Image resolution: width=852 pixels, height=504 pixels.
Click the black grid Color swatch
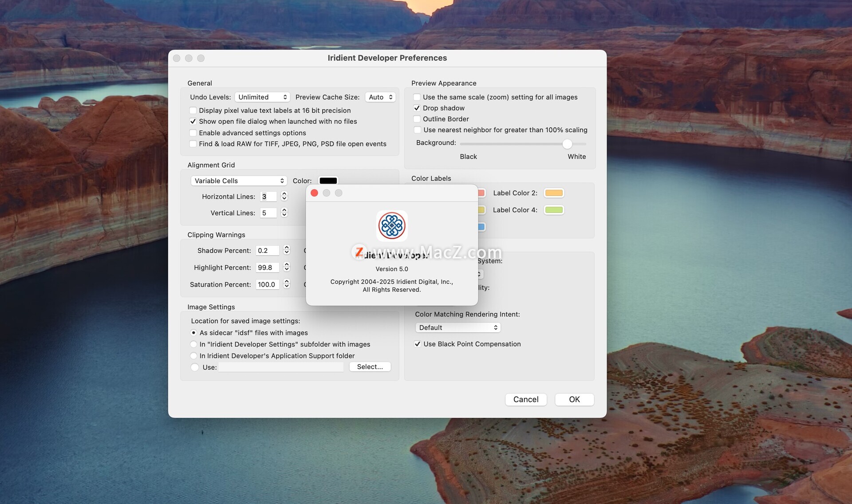point(328,181)
